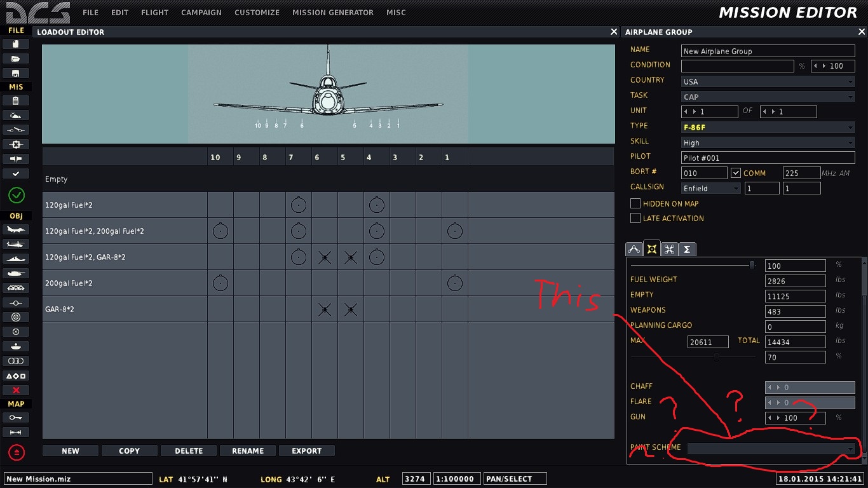868x488 pixels.
Task: Open the MISSION GENERATOR menu
Action: [x=333, y=13]
